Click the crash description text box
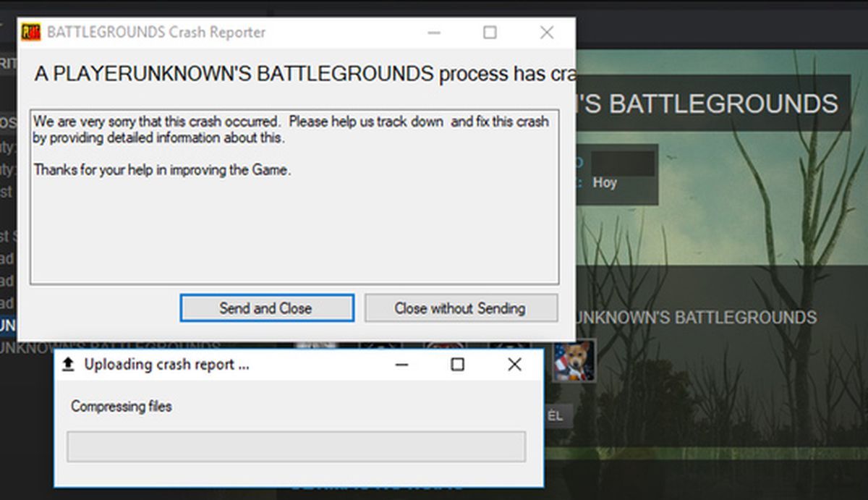Screen dimensions: 868x500 coord(294,197)
